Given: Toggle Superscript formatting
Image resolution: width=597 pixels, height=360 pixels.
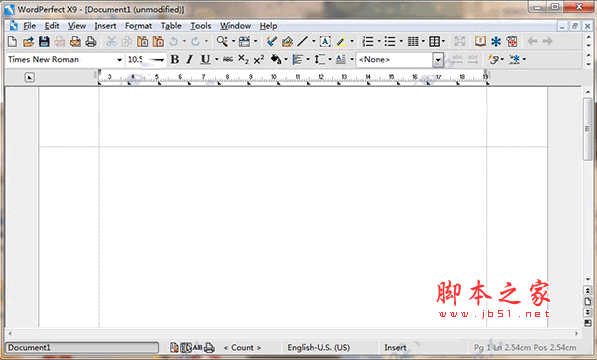Looking at the screenshot, I should tap(259, 59).
